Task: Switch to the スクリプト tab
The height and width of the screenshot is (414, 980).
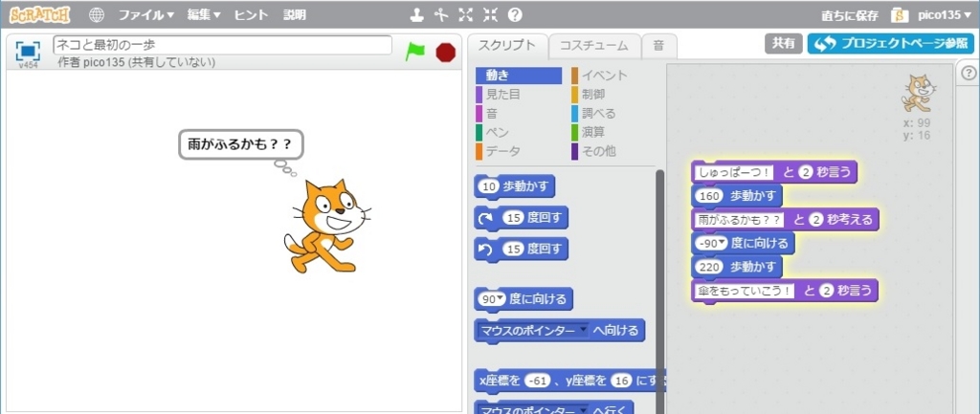Action: click(x=507, y=45)
